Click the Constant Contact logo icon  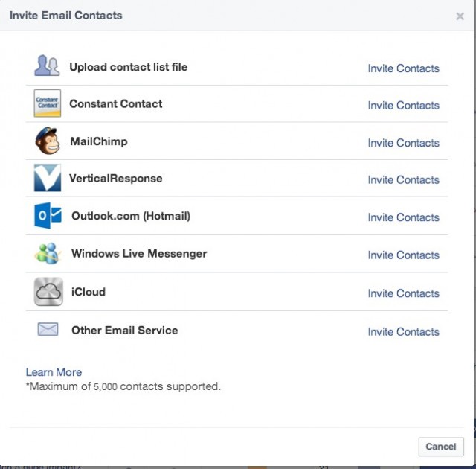[x=48, y=103]
